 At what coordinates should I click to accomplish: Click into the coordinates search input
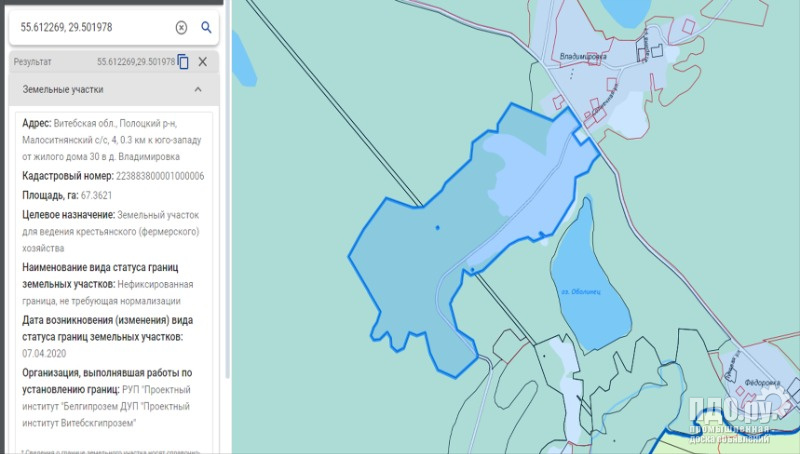(x=90, y=28)
